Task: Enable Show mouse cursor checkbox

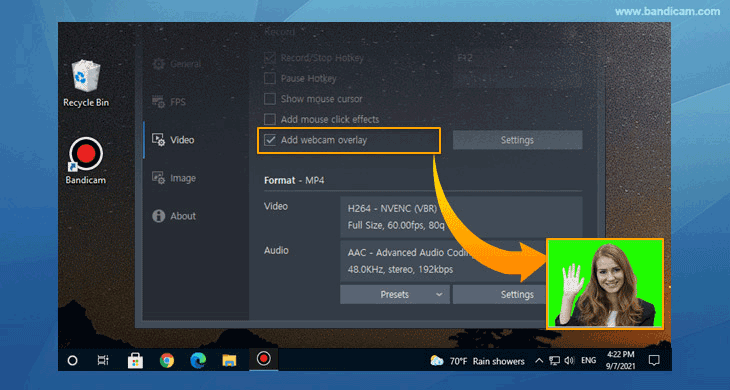Action: pos(270,99)
